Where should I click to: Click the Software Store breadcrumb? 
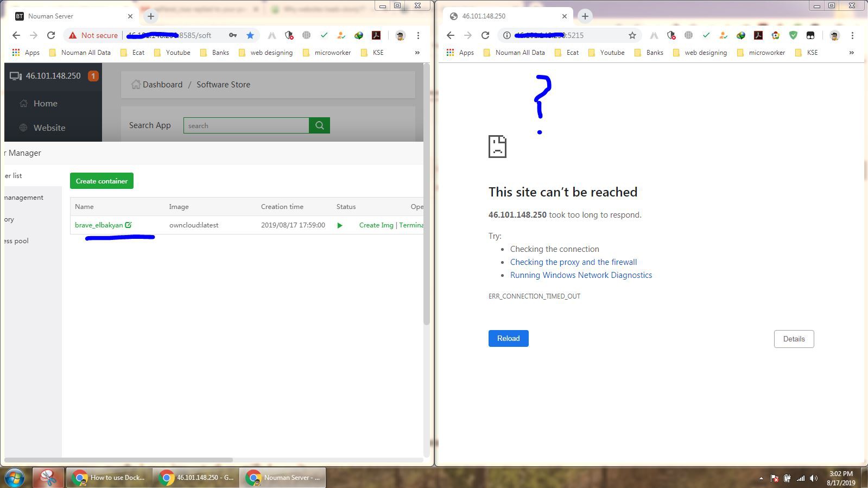click(x=223, y=85)
